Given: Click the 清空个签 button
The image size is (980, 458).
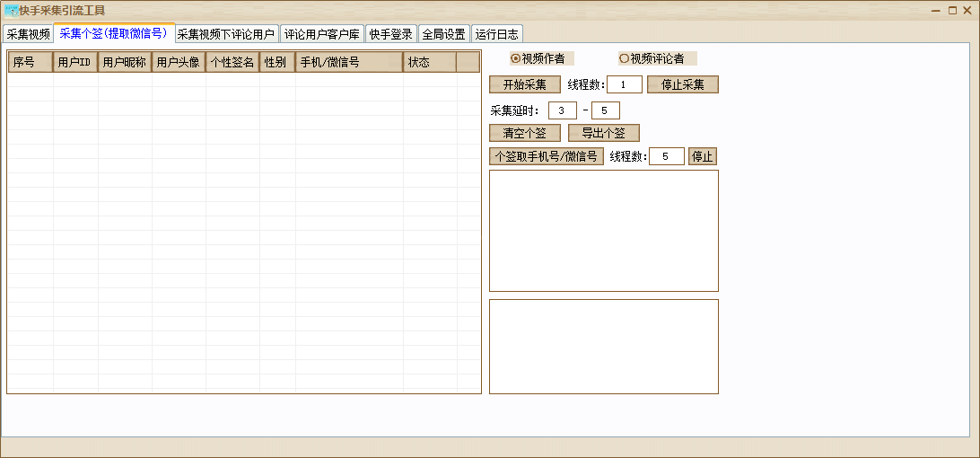Looking at the screenshot, I should [x=525, y=133].
